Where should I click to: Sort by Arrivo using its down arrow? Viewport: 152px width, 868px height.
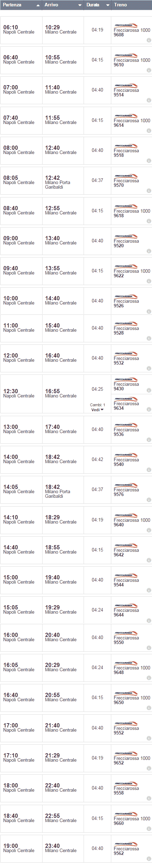[x=80, y=5]
